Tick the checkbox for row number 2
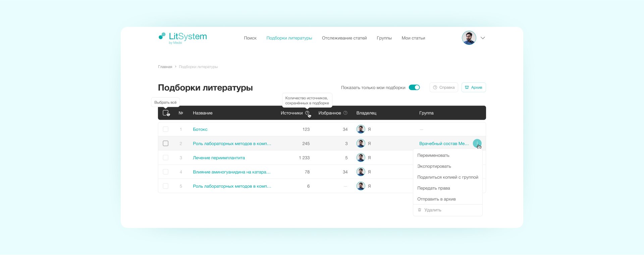644x255 pixels. (165, 143)
